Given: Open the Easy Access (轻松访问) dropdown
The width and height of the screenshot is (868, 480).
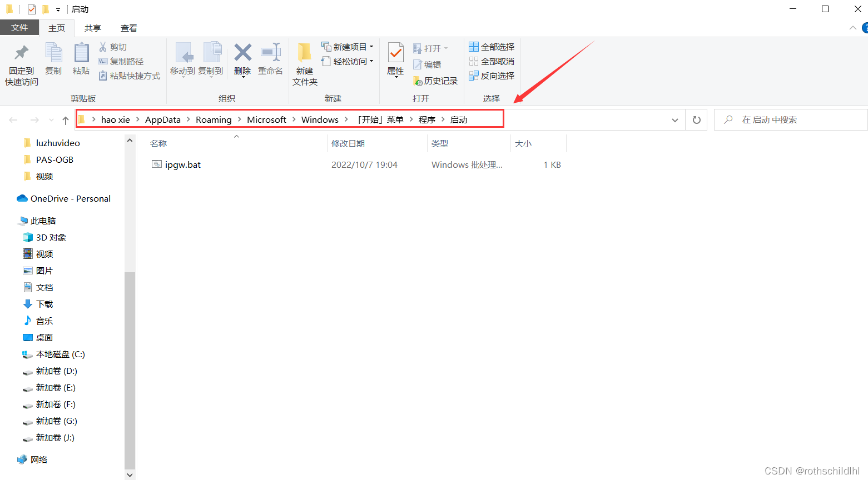Looking at the screenshot, I should (x=348, y=61).
